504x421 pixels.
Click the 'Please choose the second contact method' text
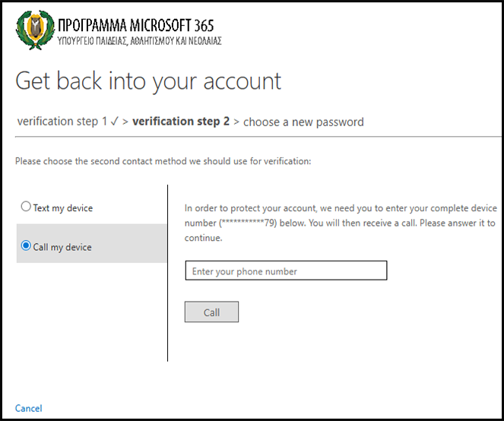click(x=163, y=161)
